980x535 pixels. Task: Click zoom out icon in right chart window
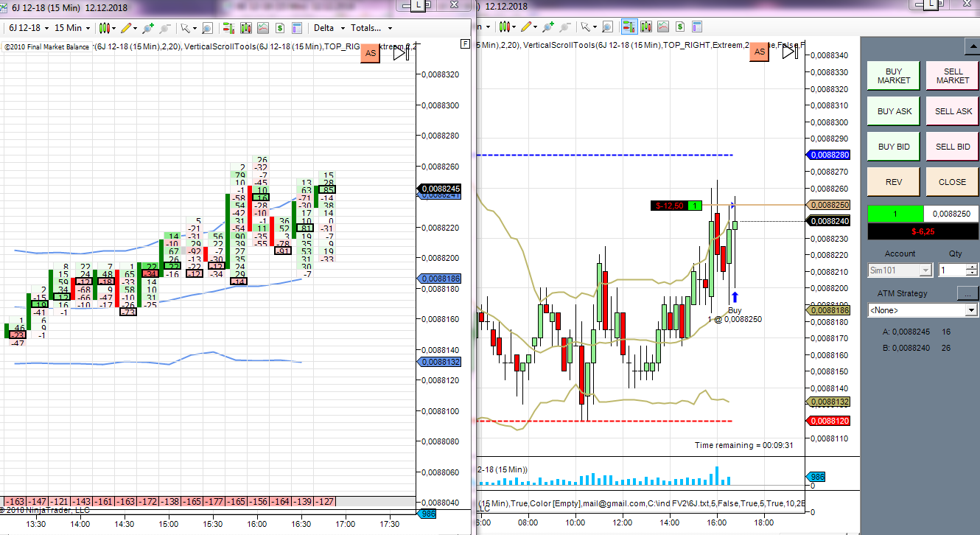[x=564, y=28]
